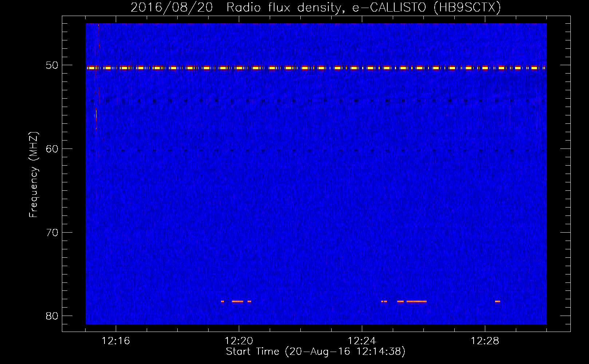The image size is (589, 364).
Task: Click the plot title '2016/08/20 Radio flux density'
Action: point(316,8)
